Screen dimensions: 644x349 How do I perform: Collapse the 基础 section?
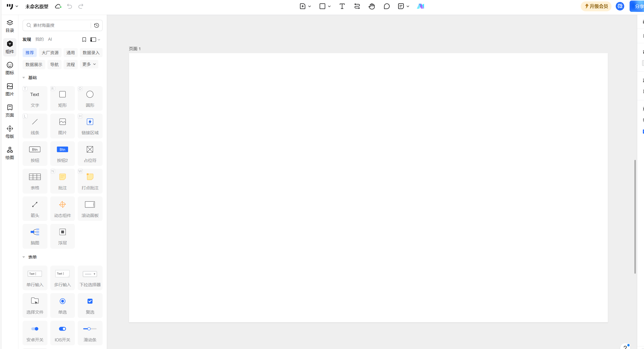(24, 78)
